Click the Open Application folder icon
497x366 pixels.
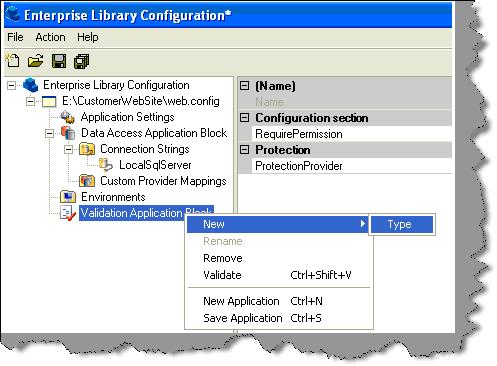tap(36, 61)
